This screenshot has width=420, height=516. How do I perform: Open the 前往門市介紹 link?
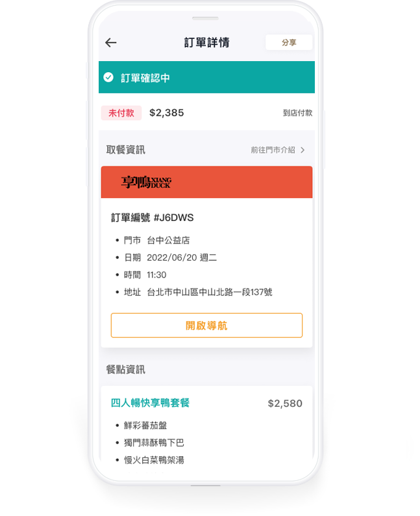coord(273,150)
